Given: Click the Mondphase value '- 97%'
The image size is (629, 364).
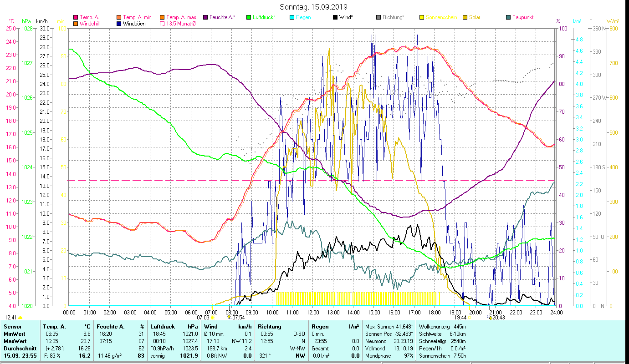Looking at the screenshot, I should coord(406,355).
